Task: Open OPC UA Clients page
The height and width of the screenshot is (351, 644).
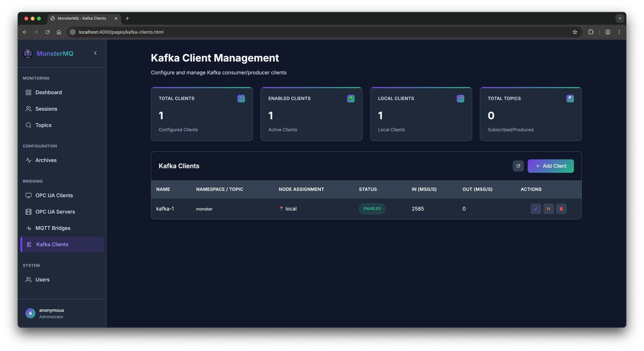Action: point(54,195)
